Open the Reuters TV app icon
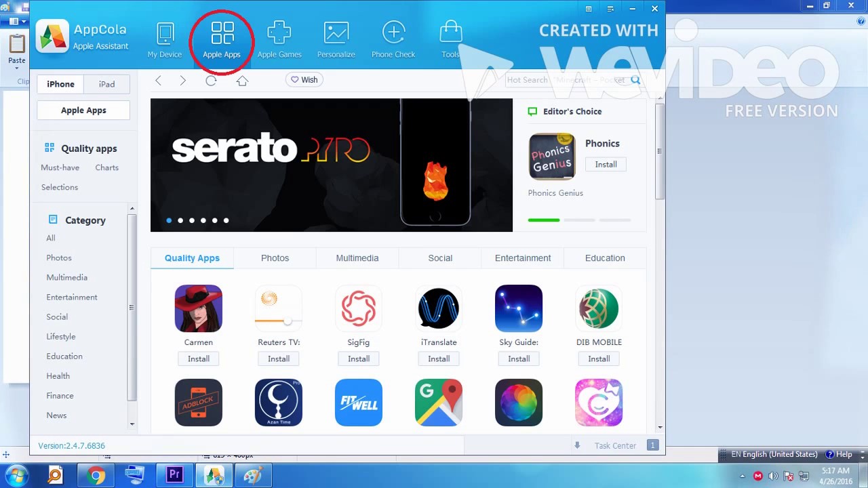 [x=279, y=308]
